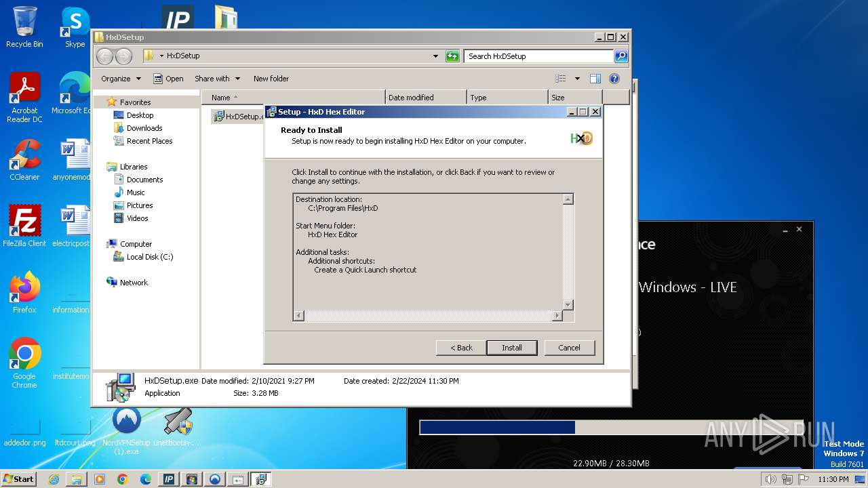Open Explorer help question-mark icon
The width and height of the screenshot is (868, 488).
[614, 79]
